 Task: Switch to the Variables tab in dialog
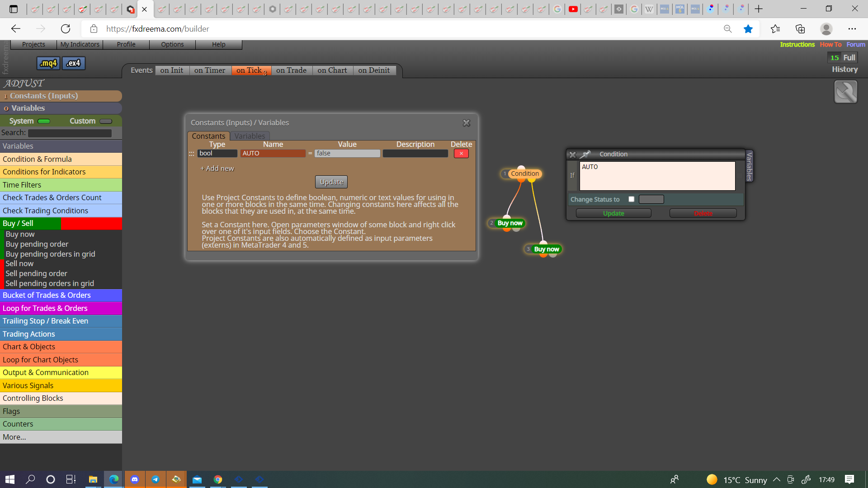[x=250, y=136]
